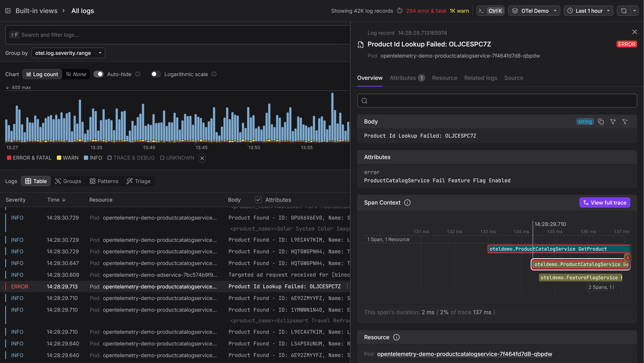Viewport: 644px width, 363px height.
Task: Click the red ERROR severity badge
Action: 626,45
